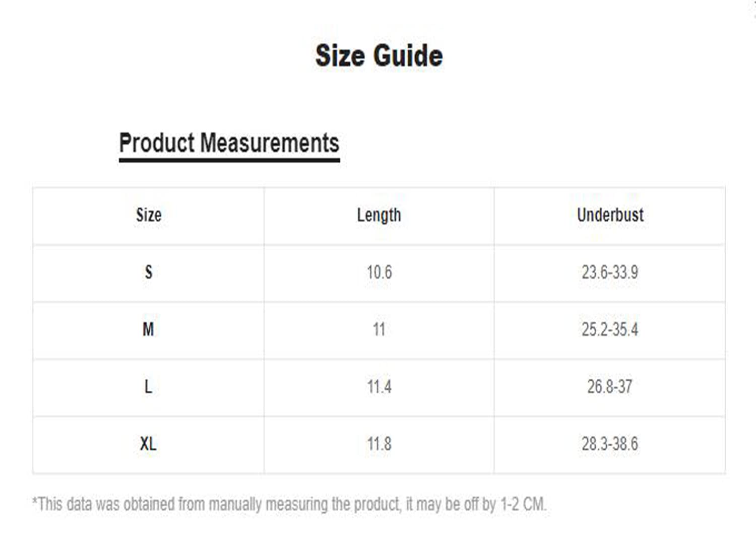Click the length value 11 for M
756x554 pixels.
[379, 329]
